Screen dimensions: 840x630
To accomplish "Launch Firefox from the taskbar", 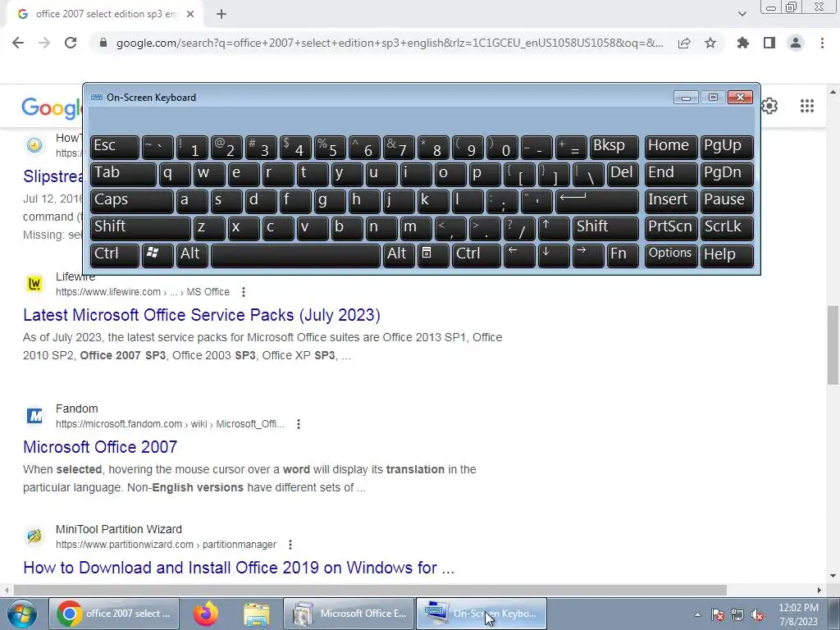I will click(206, 614).
